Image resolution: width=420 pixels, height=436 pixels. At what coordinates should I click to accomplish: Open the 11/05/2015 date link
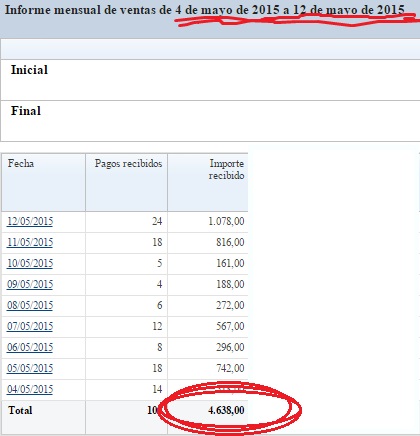(x=30, y=242)
